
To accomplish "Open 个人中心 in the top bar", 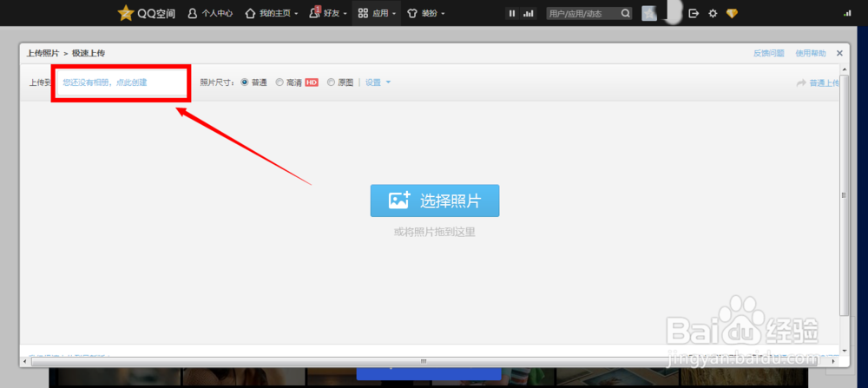I will 210,13.
